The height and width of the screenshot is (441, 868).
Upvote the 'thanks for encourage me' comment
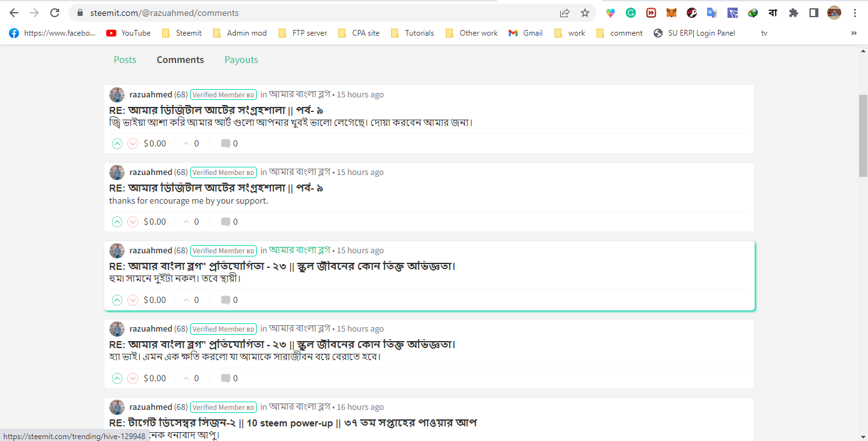coord(117,222)
